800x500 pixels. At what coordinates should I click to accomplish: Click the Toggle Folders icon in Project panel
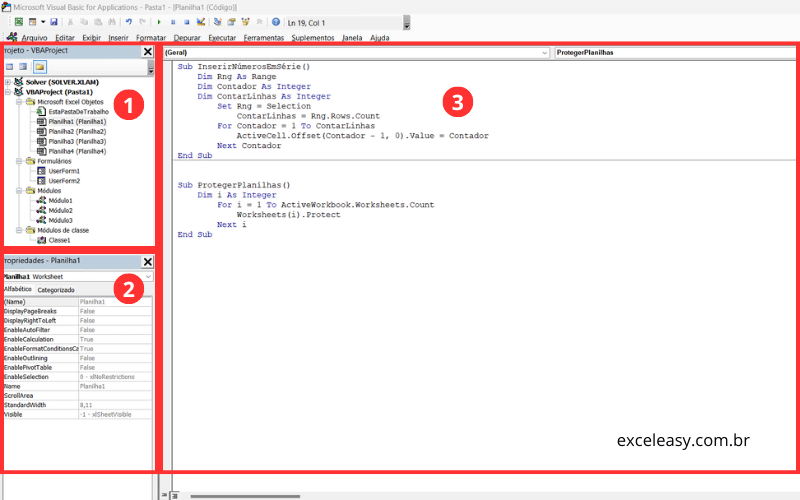point(40,66)
